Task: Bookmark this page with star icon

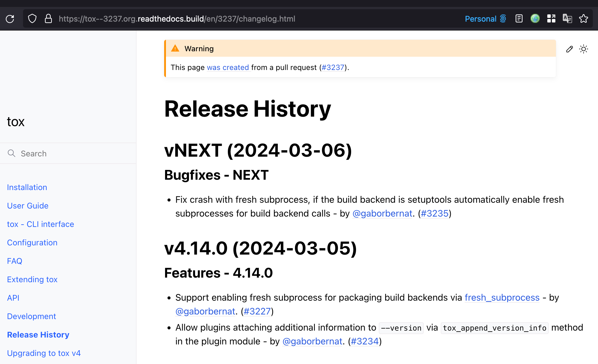Action: (584, 19)
